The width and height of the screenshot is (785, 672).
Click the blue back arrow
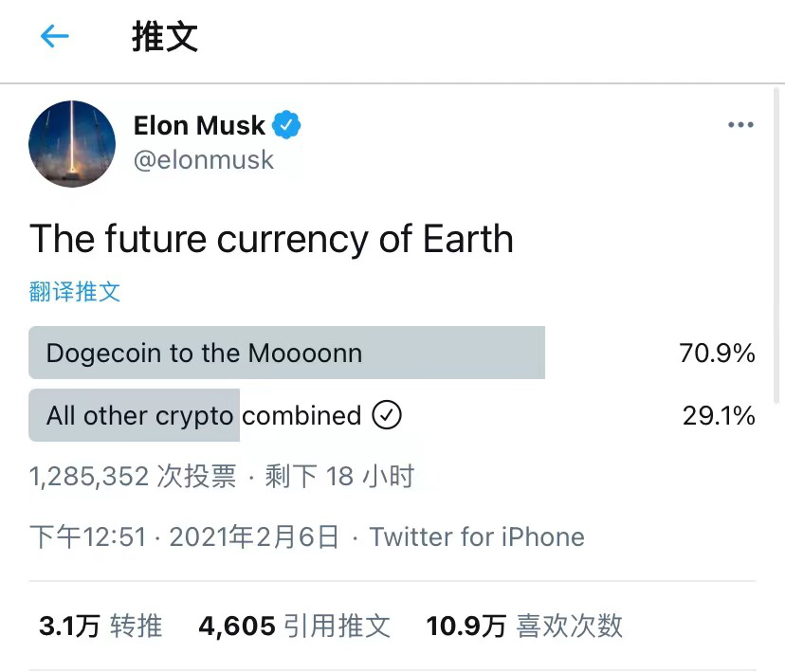pos(54,36)
